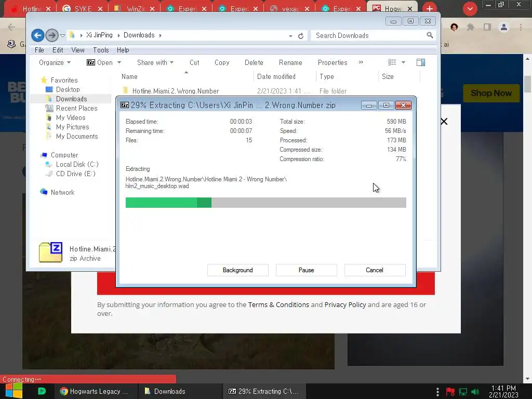Open My Pictures in navigation pane
Viewport: 532px width, 399px height.
point(72,127)
